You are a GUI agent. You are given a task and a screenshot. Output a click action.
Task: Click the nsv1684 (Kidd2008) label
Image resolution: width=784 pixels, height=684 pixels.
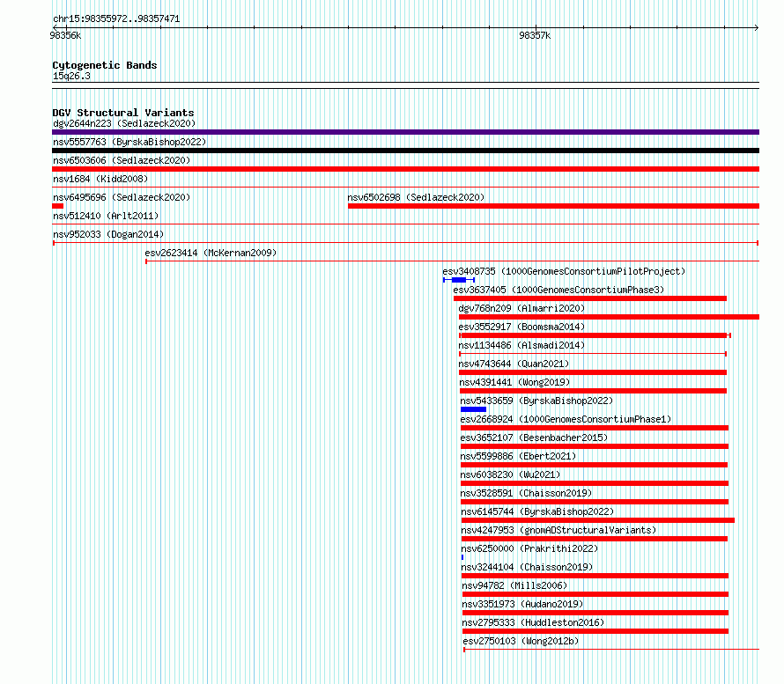[x=100, y=179]
